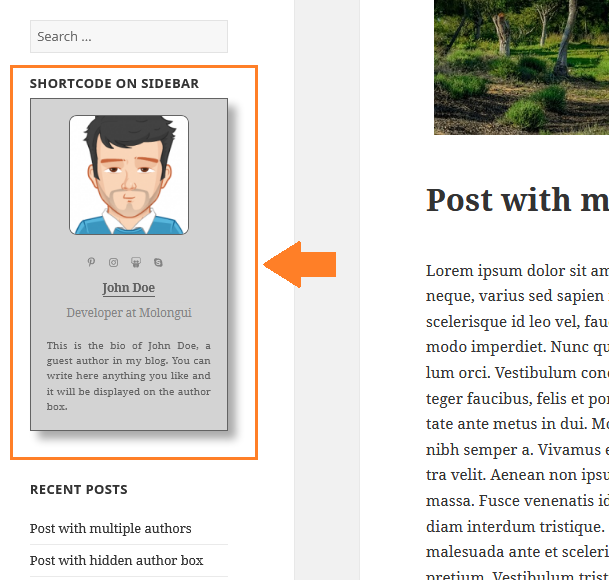The width and height of the screenshot is (609, 580).
Task: Open John Doe's Pinterest profile icon
Action: coord(91,262)
